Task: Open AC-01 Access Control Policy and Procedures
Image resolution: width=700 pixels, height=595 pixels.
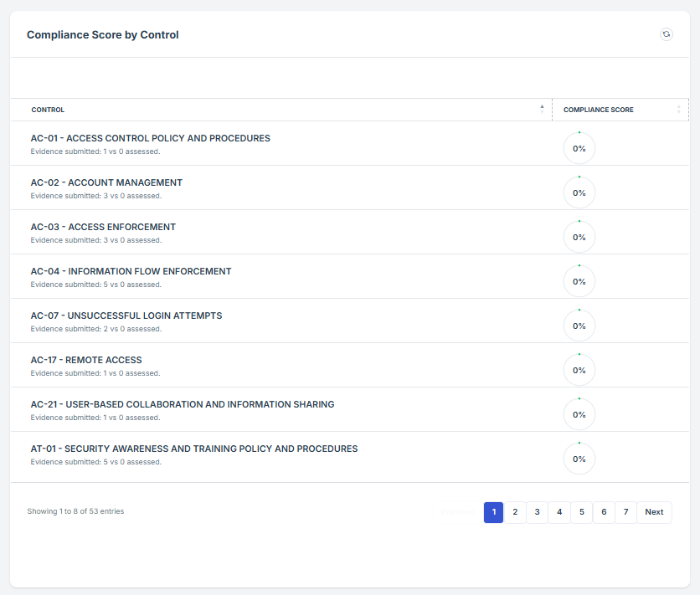Action: (151, 138)
